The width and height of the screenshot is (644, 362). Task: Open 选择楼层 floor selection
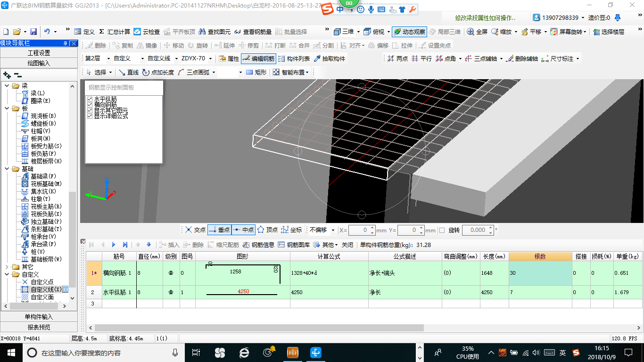[609, 32]
